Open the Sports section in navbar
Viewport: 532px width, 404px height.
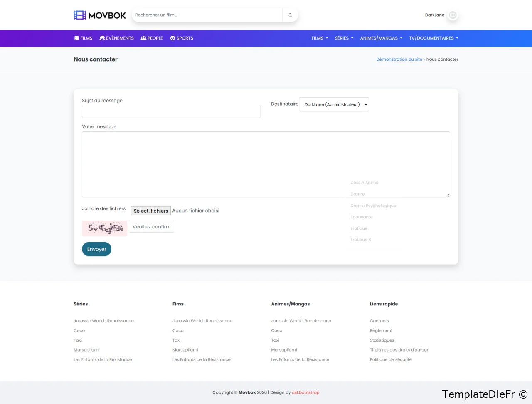[x=182, y=38]
